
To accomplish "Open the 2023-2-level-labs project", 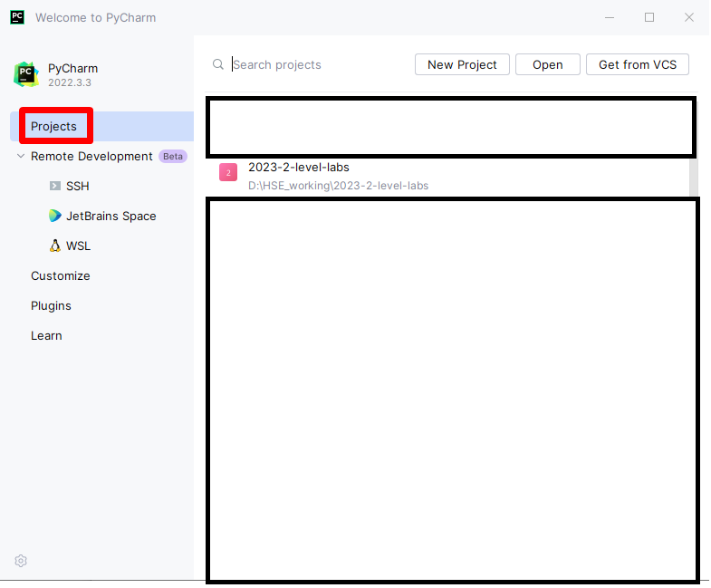I will [x=447, y=177].
